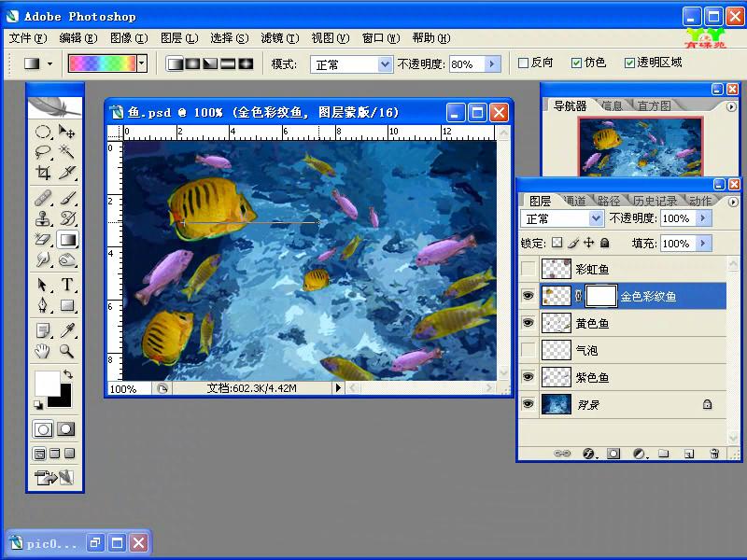747x560 pixels.
Task: Open the layer 不透明度 opacity arrow
Action: [702, 218]
